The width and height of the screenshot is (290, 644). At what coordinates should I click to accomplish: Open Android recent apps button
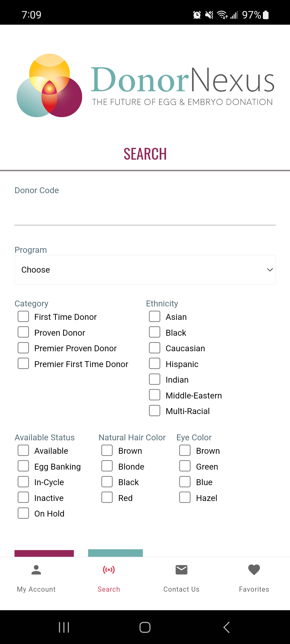pos(64,627)
